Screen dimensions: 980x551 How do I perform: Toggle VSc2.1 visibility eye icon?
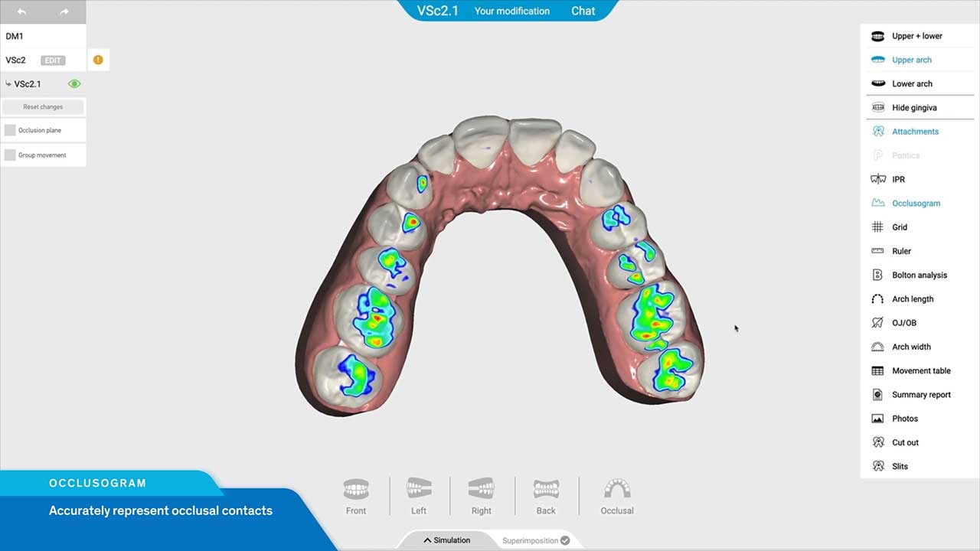pos(74,84)
